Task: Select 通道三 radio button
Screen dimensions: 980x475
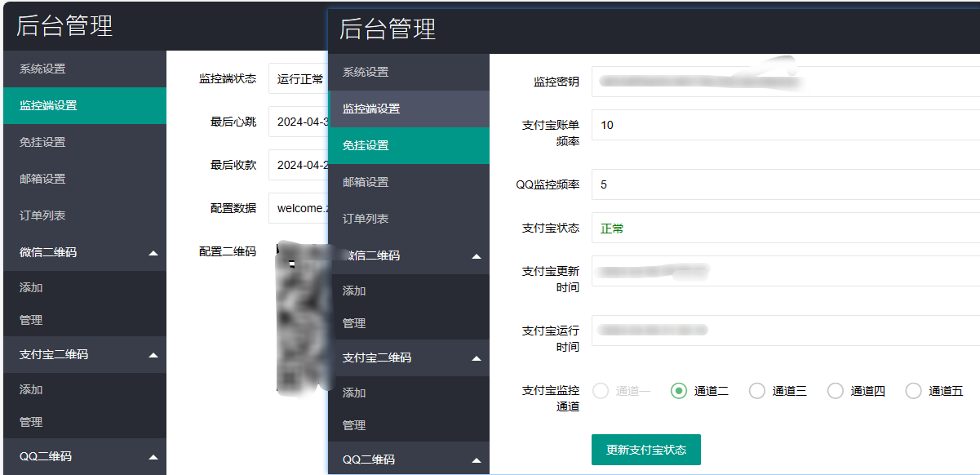Action: (756, 391)
